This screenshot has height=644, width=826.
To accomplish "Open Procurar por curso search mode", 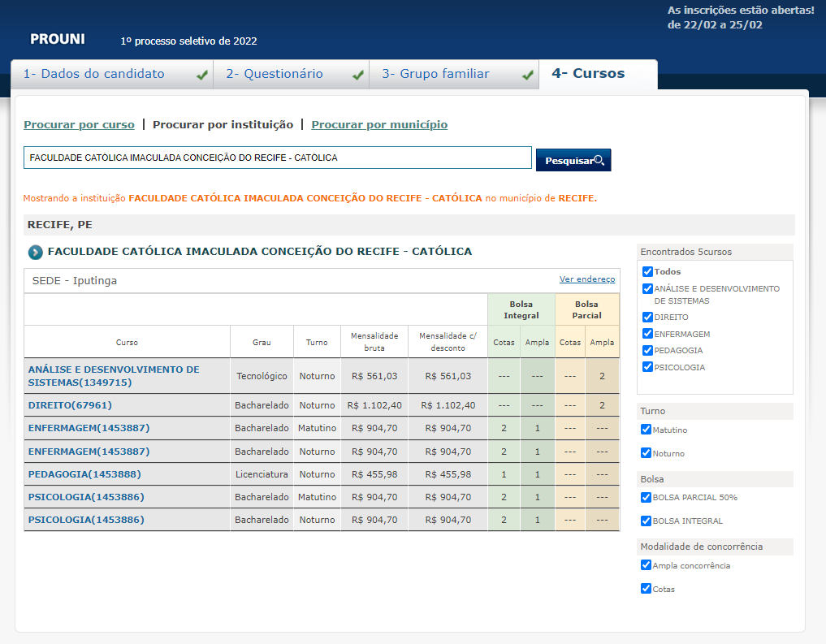I will (x=79, y=125).
